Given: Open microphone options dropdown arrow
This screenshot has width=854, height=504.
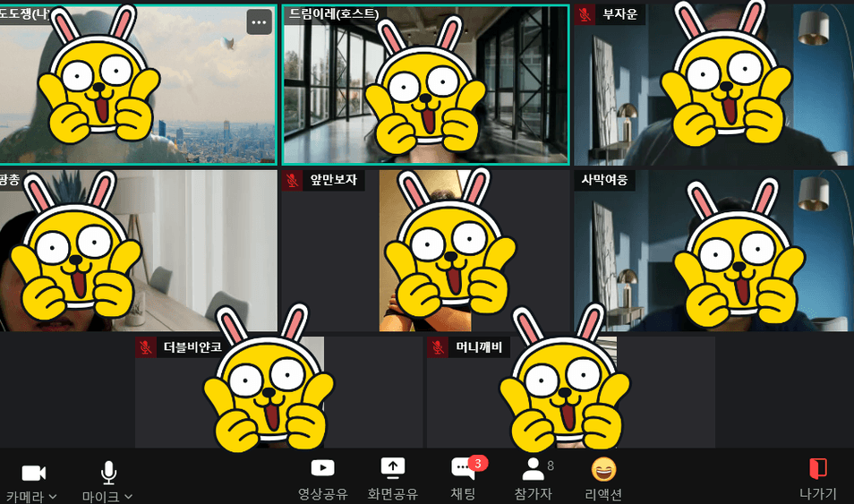Looking at the screenshot, I should [x=129, y=496].
